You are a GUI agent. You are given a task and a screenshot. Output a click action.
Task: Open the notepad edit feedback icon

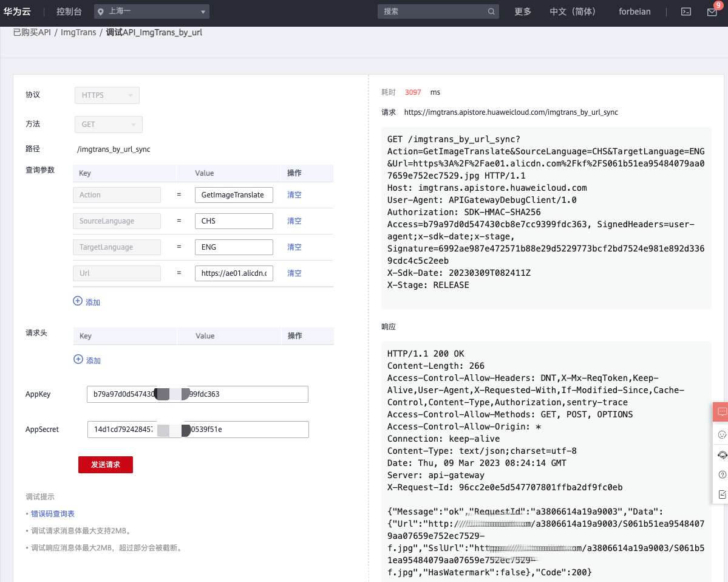(722, 495)
